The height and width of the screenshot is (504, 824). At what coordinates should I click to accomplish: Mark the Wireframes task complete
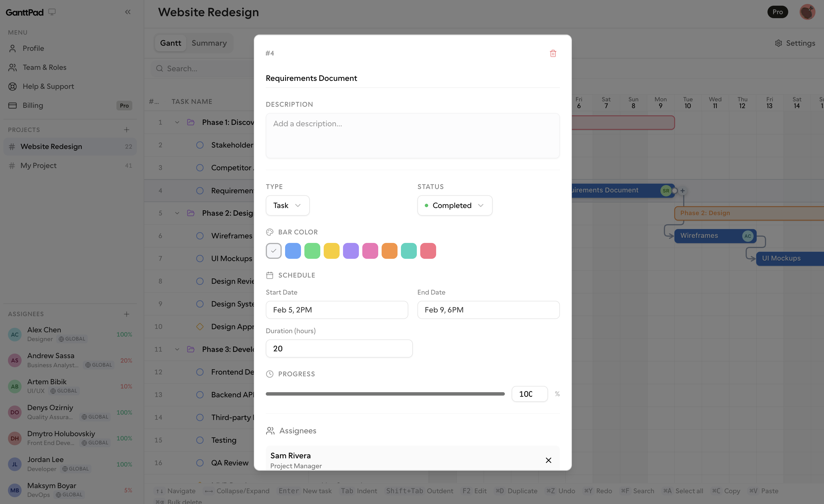[200, 236]
